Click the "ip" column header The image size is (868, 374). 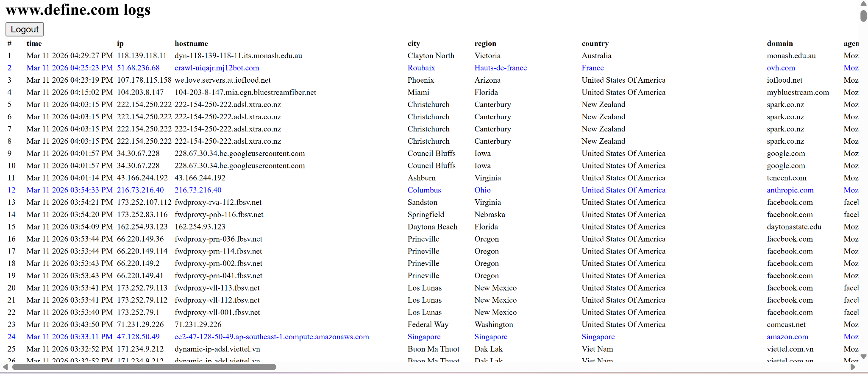point(120,43)
